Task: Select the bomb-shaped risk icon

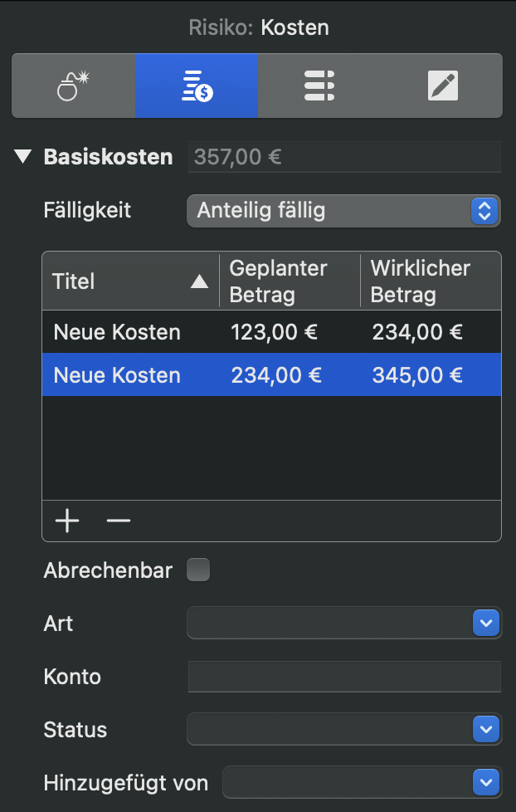Action: (x=73, y=85)
